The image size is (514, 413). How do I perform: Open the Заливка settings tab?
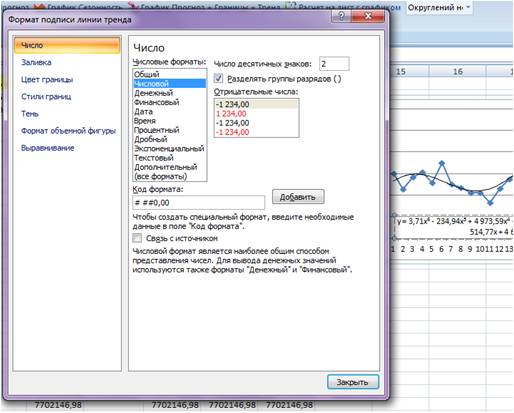(36, 62)
